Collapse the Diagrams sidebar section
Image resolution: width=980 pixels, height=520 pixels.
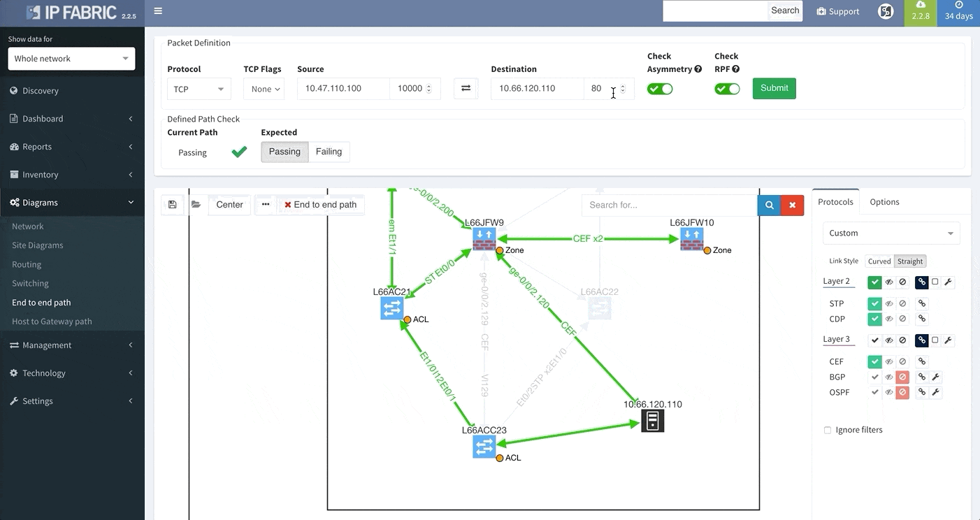pos(72,203)
